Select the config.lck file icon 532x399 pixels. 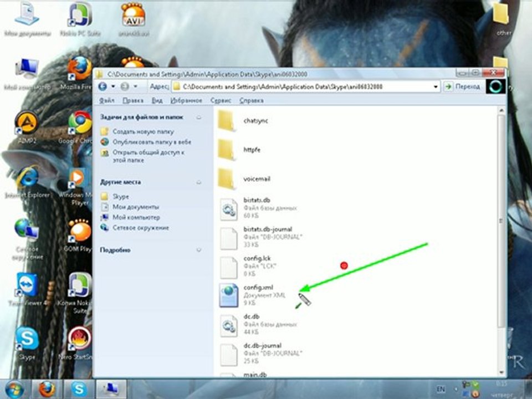[x=229, y=267]
